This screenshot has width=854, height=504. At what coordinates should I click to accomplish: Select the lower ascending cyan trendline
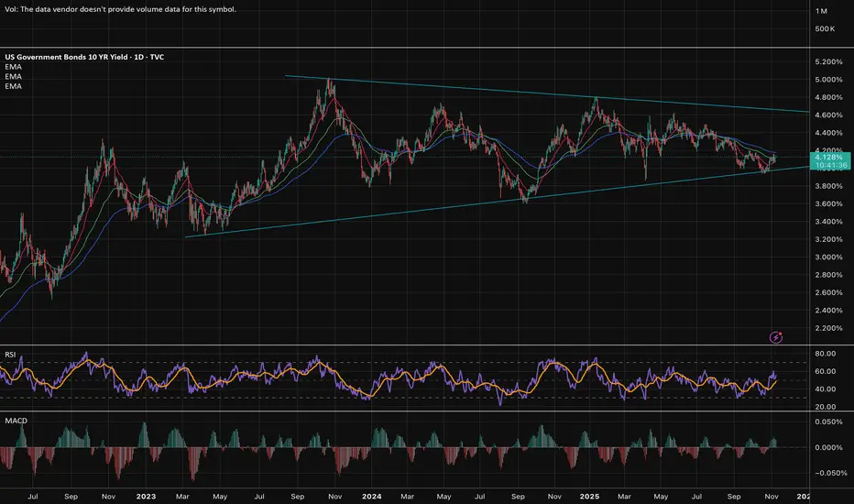pos(458,205)
